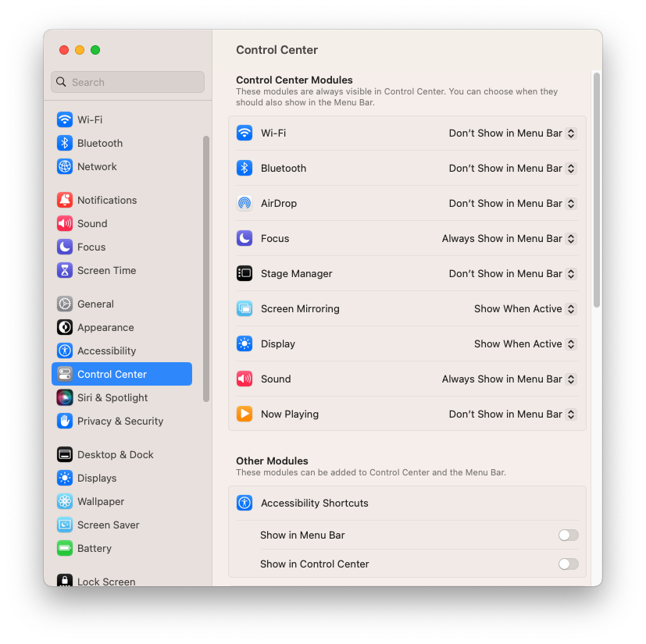Toggle Show in Menu Bar switch
The width and height of the screenshot is (646, 644).
pos(568,535)
